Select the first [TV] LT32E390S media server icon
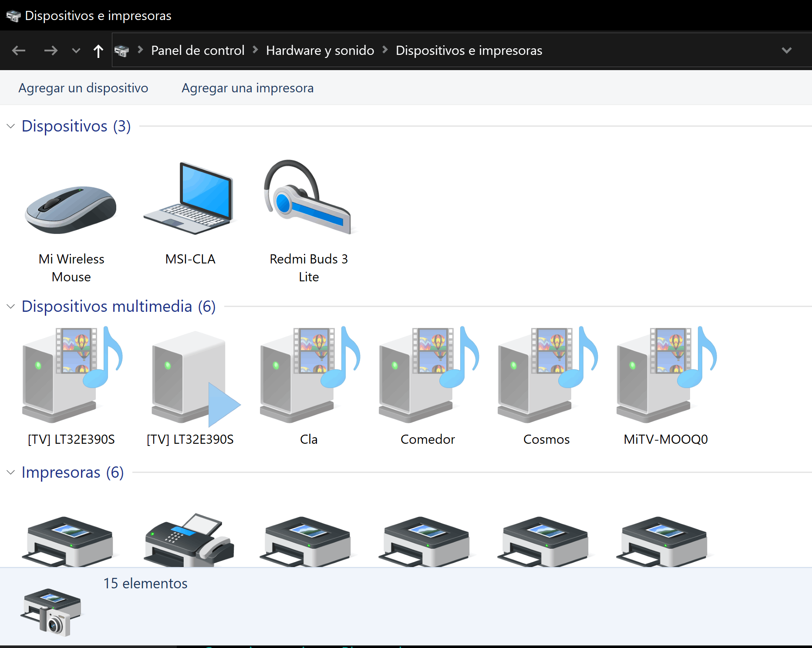The width and height of the screenshot is (812, 648). pos(72,375)
